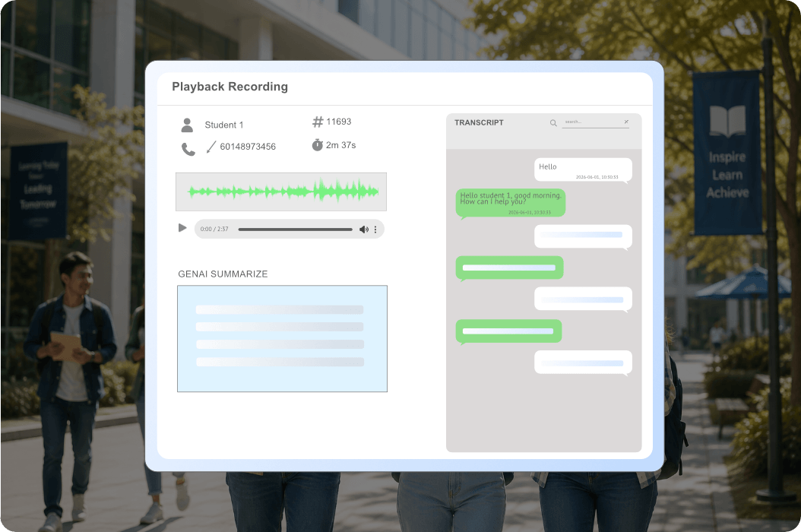Click the Student 1 person icon
801x532 pixels.
tap(187, 125)
